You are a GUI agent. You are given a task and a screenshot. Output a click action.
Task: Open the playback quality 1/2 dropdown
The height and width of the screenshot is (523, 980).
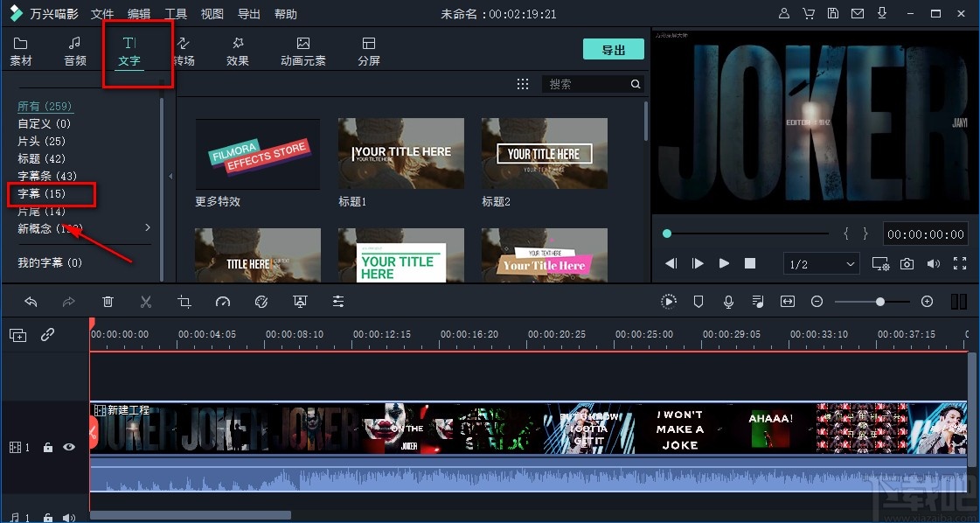pos(821,262)
